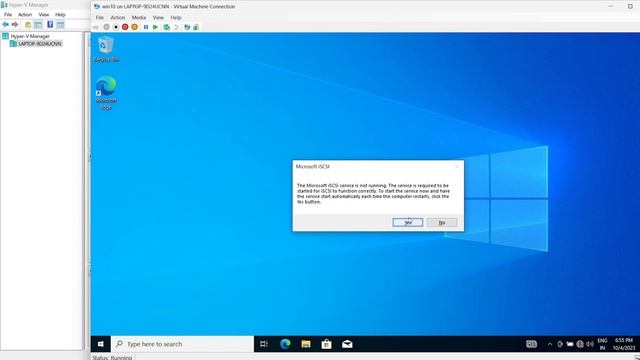Screen dimensions: 640x360
Task: Launch Edge from the VM taskbar
Action: click(285, 344)
